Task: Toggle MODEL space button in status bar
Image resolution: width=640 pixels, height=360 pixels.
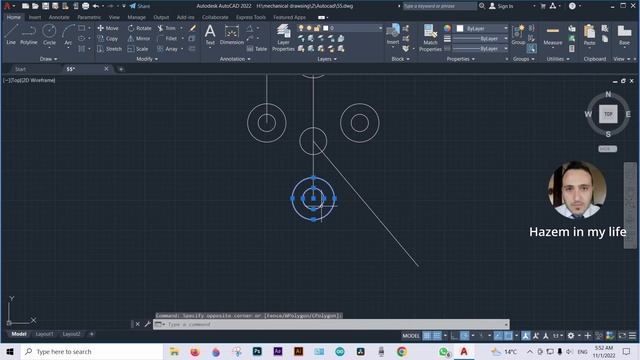Action: [411, 336]
